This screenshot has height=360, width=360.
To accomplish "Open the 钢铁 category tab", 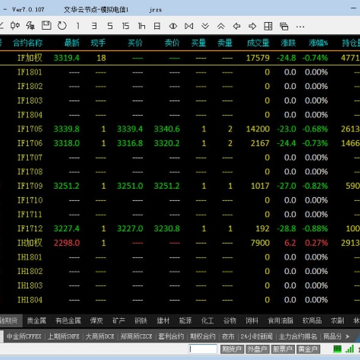I will click(x=141, y=321).
